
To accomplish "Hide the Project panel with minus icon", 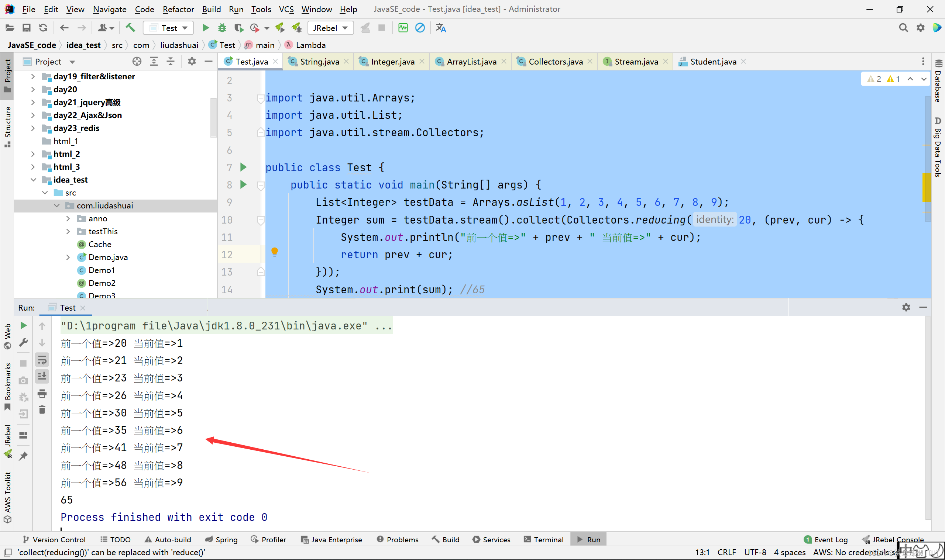I will click(x=209, y=61).
